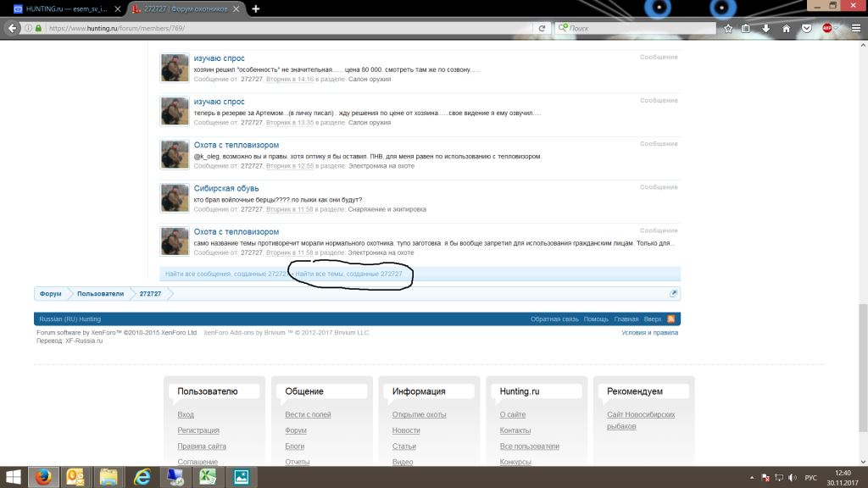The width and height of the screenshot is (868, 488).
Task: Click the orange RSS feed icon
Action: point(671,319)
